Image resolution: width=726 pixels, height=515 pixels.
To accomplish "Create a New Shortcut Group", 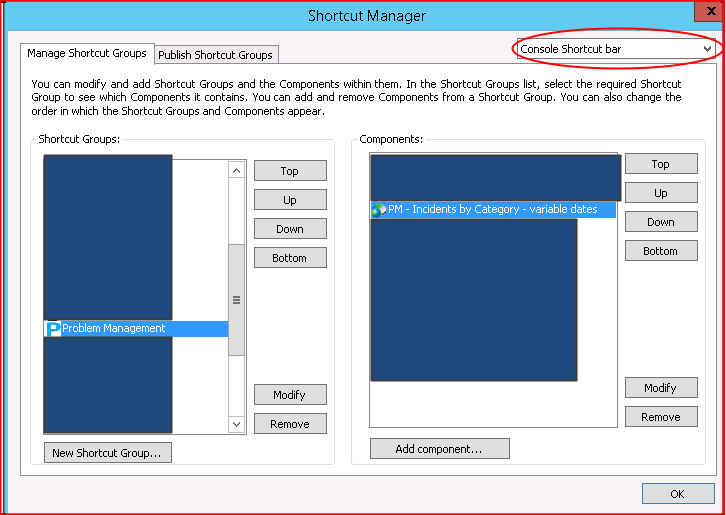I will (x=108, y=453).
